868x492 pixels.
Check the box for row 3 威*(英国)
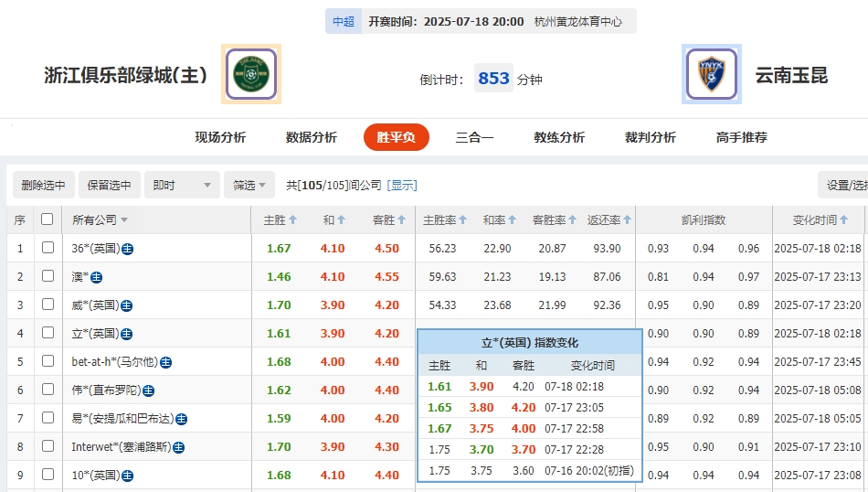(48, 305)
